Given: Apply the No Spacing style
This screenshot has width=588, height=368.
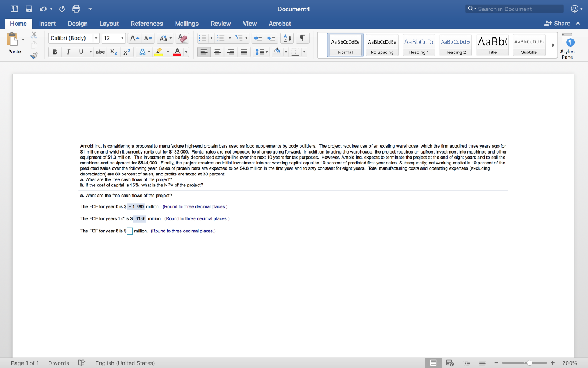Looking at the screenshot, I should pyautogui.click(x=382, y=45).
